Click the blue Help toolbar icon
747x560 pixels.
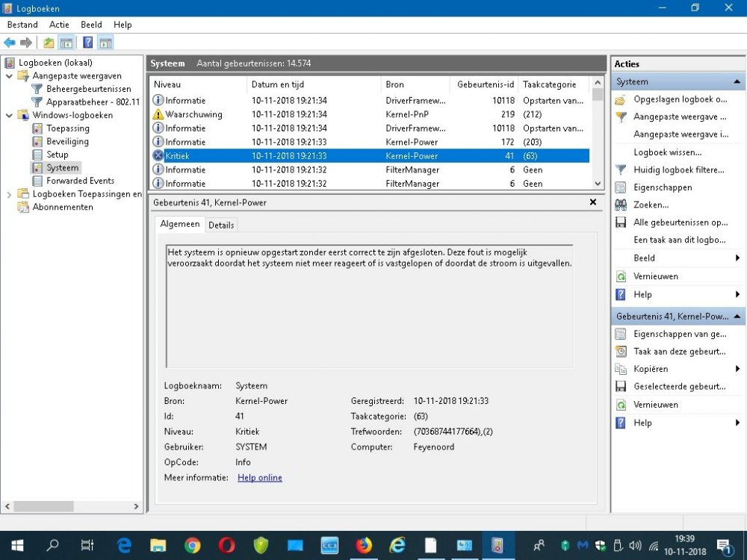87,43
